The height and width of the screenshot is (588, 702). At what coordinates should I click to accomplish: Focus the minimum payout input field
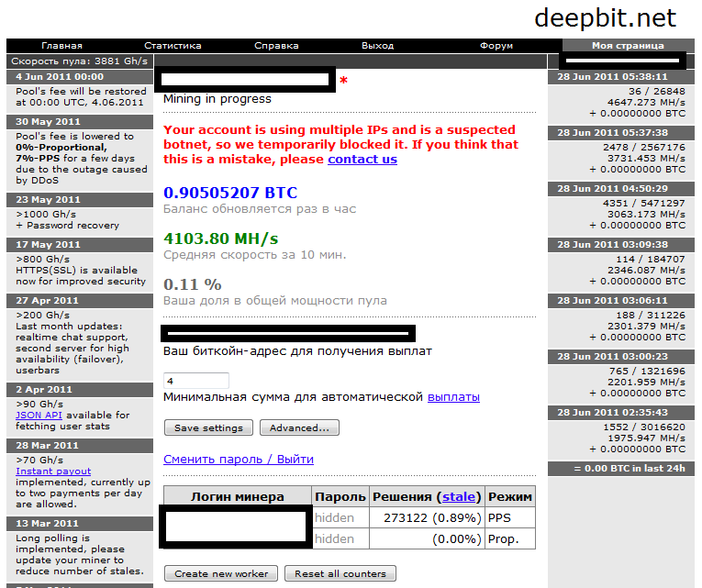[x=196, y=381]
